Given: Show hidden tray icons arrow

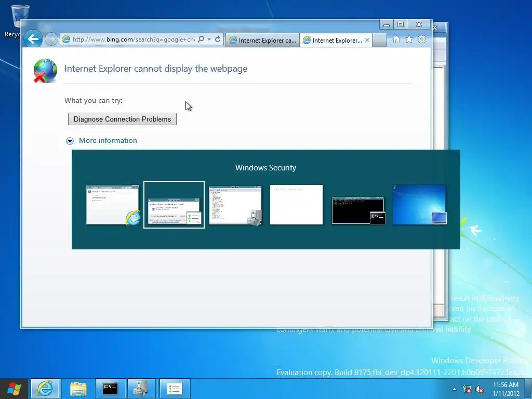Looking at the screenshot, I should (454, 389).
